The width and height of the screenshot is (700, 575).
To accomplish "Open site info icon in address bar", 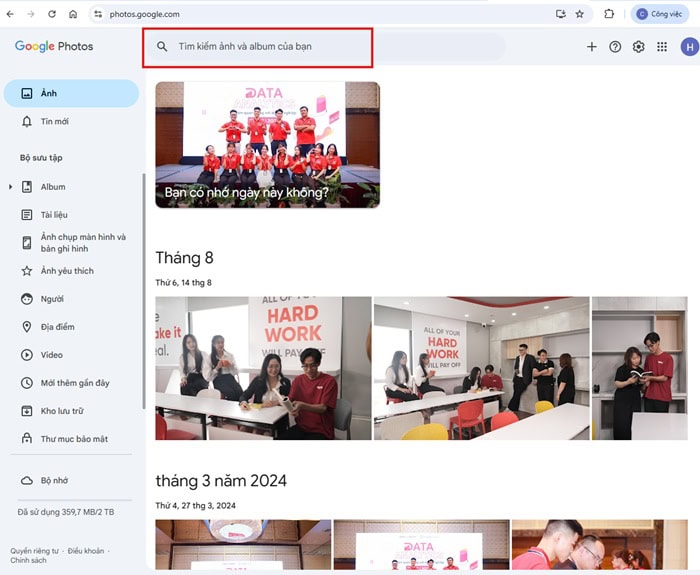I will pyautogui.click(x=98, y=14).
